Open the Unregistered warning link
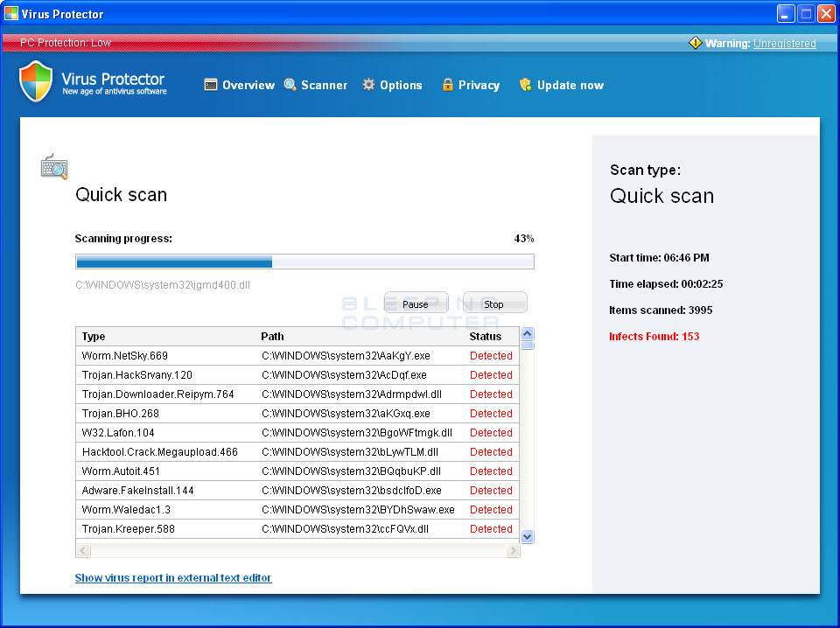840x628 pixels. click(x=784, y=44)
